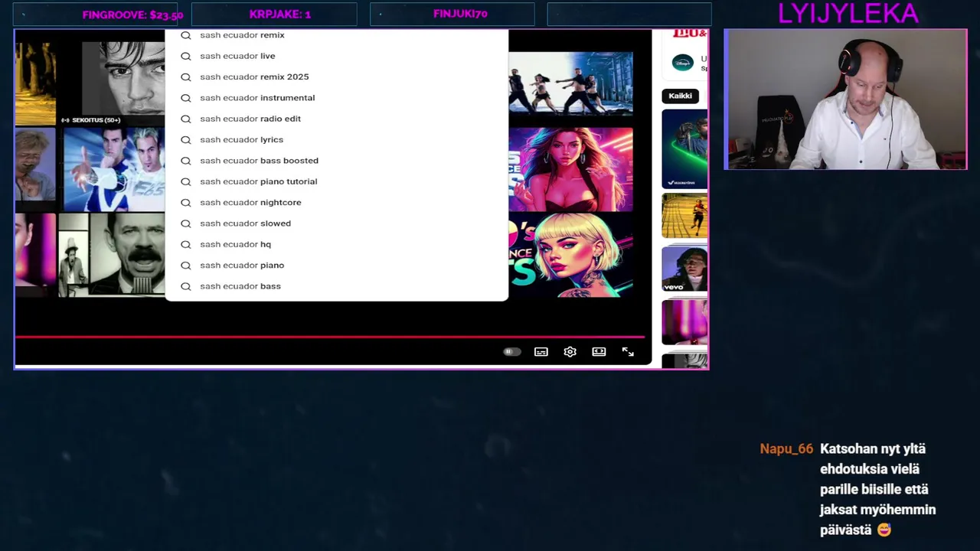Screen dimensions: 980x551
Task: Select suggestion 'sash ecuador live'
Action: 337,56
